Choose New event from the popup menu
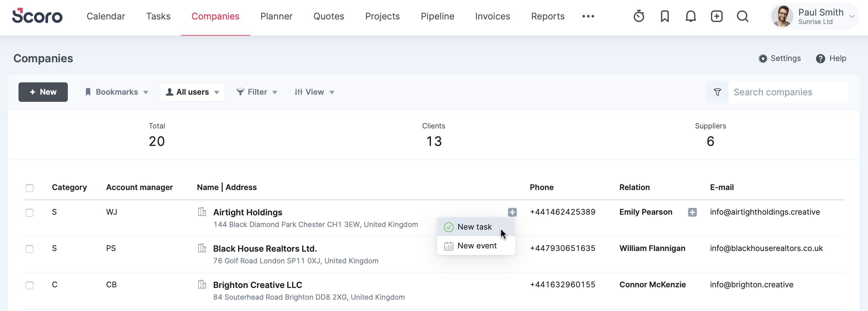The width and height of the screenshot is (868, 311). point(476,246)
